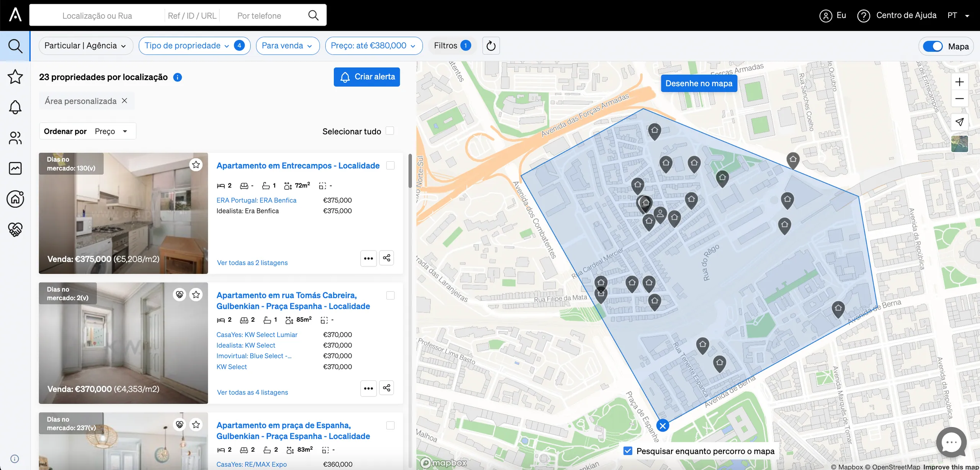
Task: Zoom in on the map
Action: coord(959,82)
